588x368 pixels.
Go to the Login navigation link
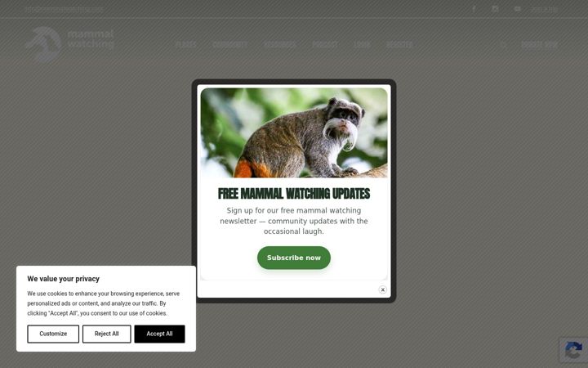(362, 45)
